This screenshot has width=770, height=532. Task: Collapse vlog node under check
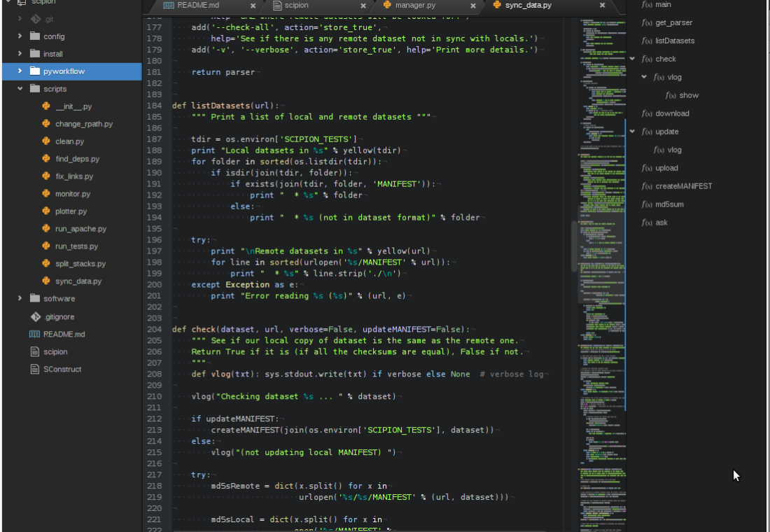pyautogui.click(x=644, y=77)
